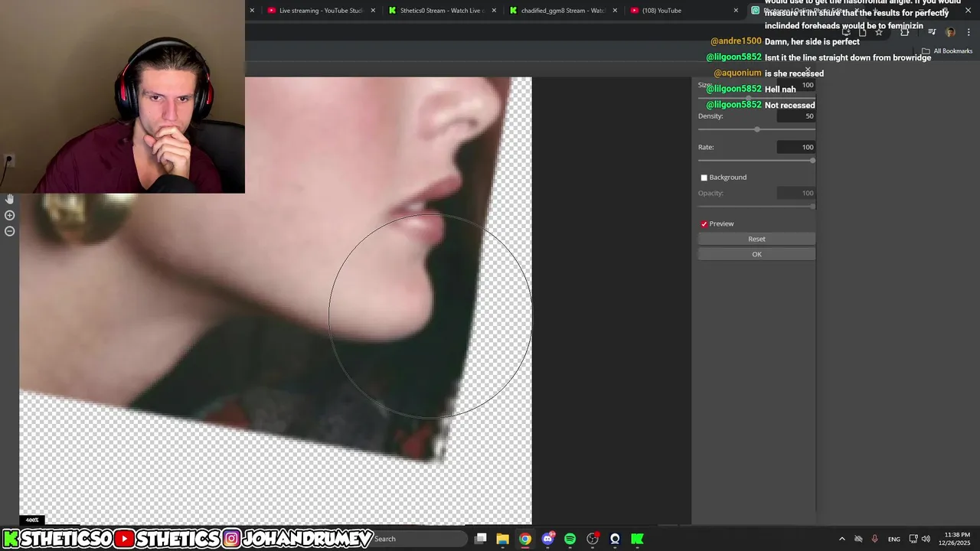Screen dimensions: 980x551
Task: Adjust the Density slider handle
Action: click(757, 129)
